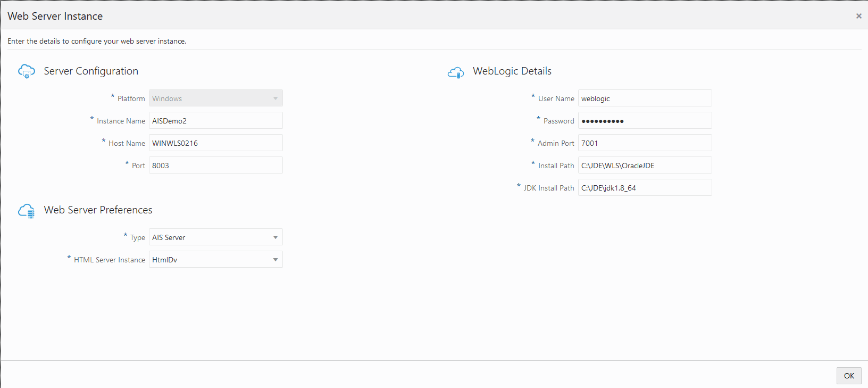Click the Instance Name label
Image resolution: width=868 pixels, height=388 pixels.
(121, 121)
